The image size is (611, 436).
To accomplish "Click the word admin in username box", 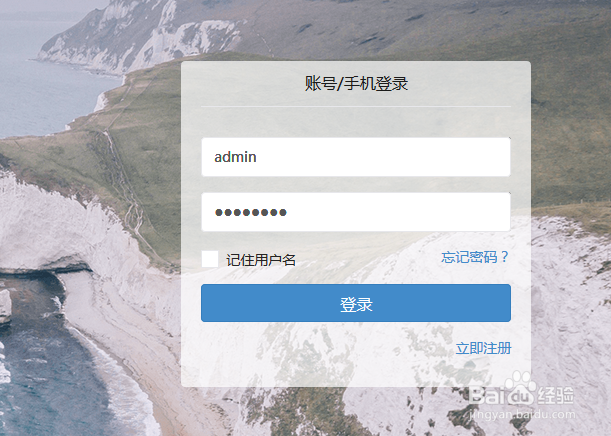I will [235, 157].
